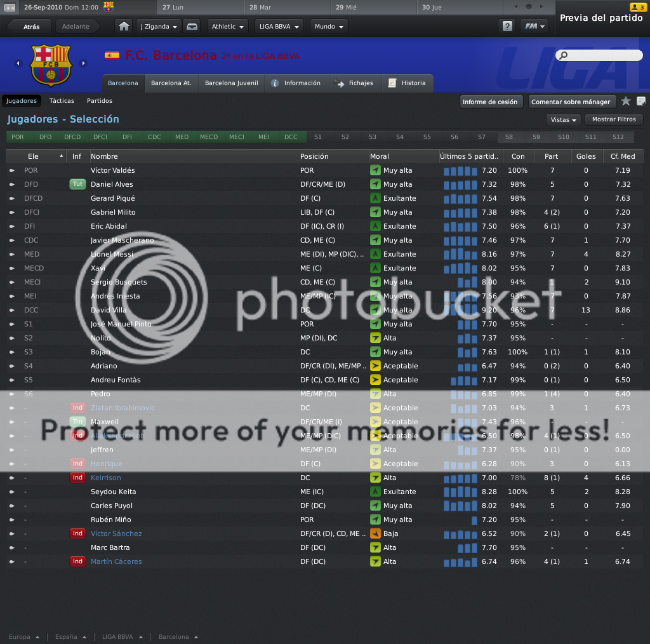Click the home icon in navigation bar
The image size is (650, 644).
coord(124,27)
